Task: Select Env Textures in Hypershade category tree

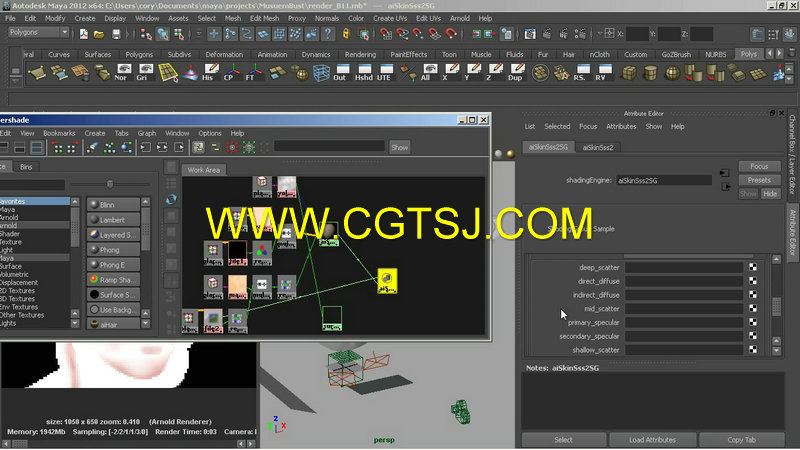Action: click(x=19, y=307)
